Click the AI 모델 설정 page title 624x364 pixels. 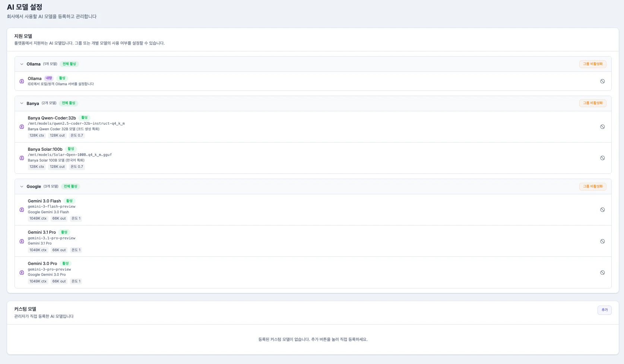[25, 7]
